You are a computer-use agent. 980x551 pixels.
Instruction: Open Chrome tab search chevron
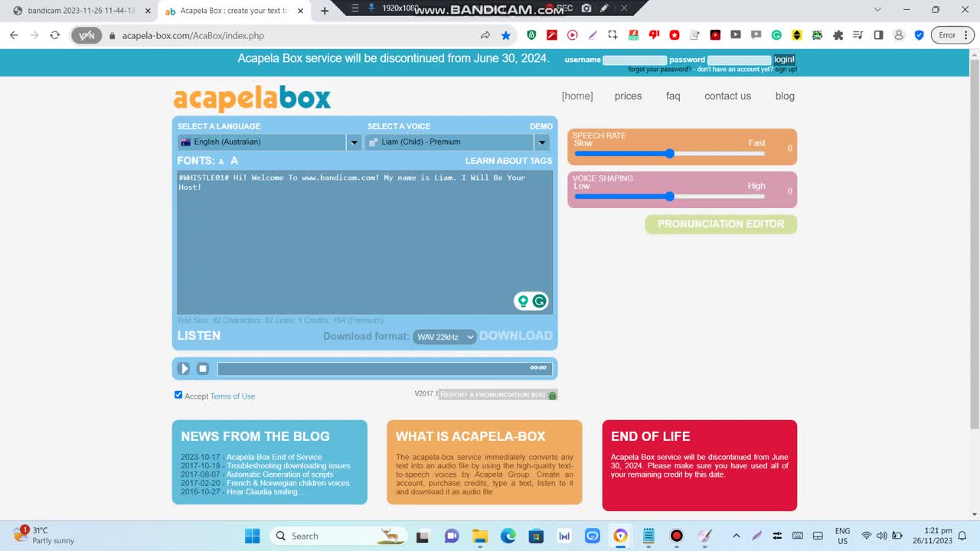coord(877,10)
